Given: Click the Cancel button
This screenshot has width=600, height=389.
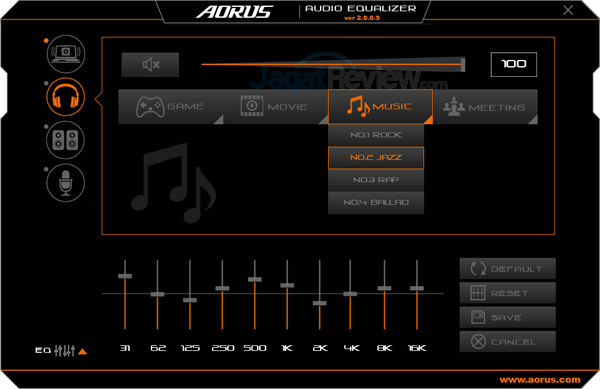Looking at the screenshot, I should [507, 342].
